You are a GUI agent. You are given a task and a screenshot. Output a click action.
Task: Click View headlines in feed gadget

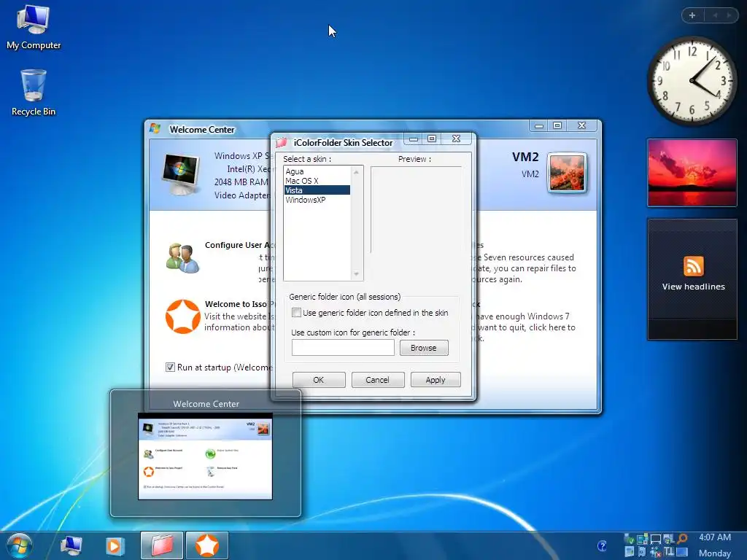693,287
